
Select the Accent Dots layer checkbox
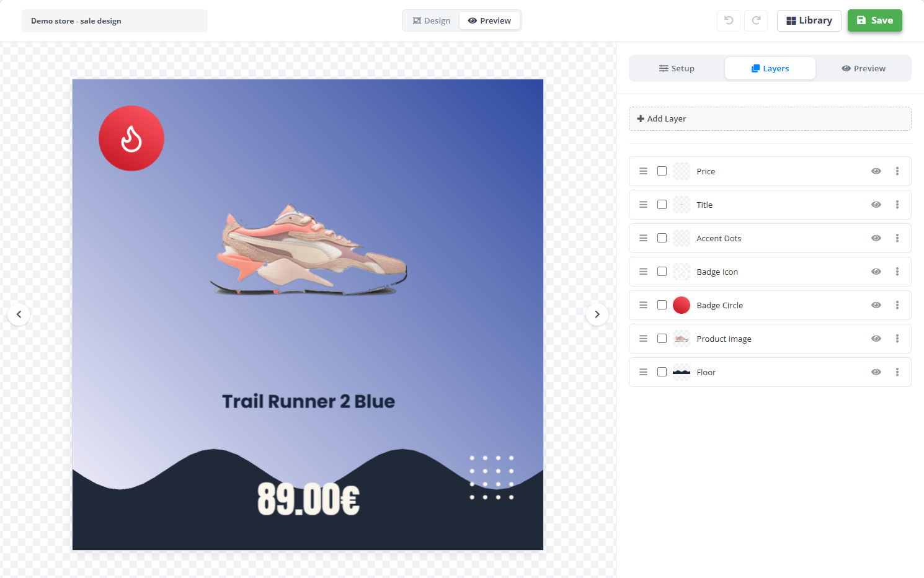point(662,238)
